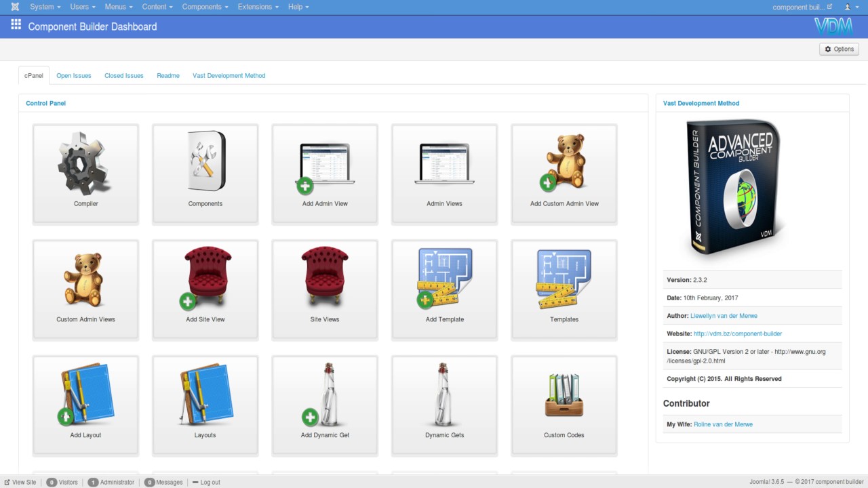Open the Users menu

[x=83, y=7]
